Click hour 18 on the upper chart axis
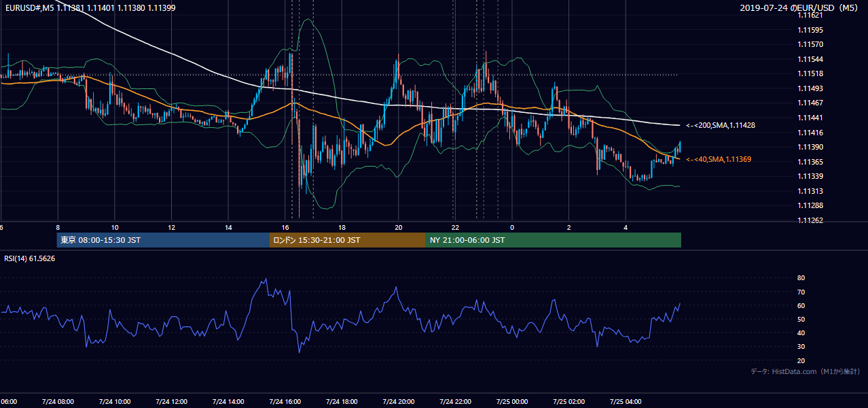Viewport: 868px width, 408px height. coord(342,228)
